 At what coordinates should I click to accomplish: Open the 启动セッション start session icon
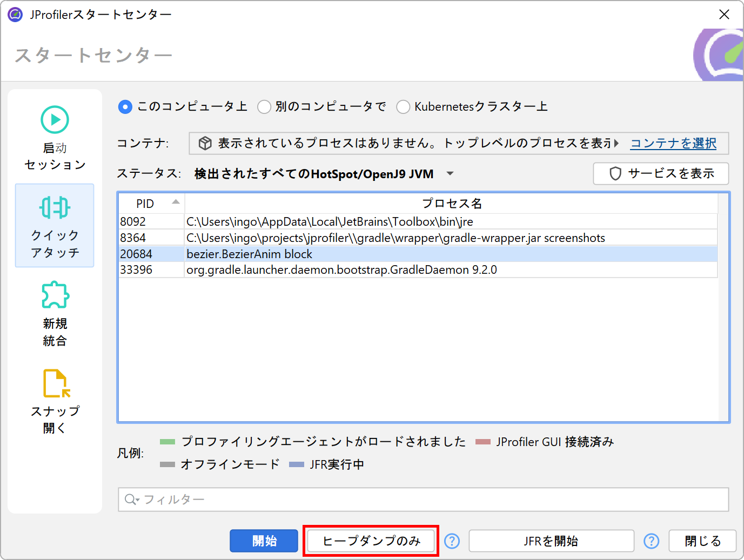pos(55,120)
